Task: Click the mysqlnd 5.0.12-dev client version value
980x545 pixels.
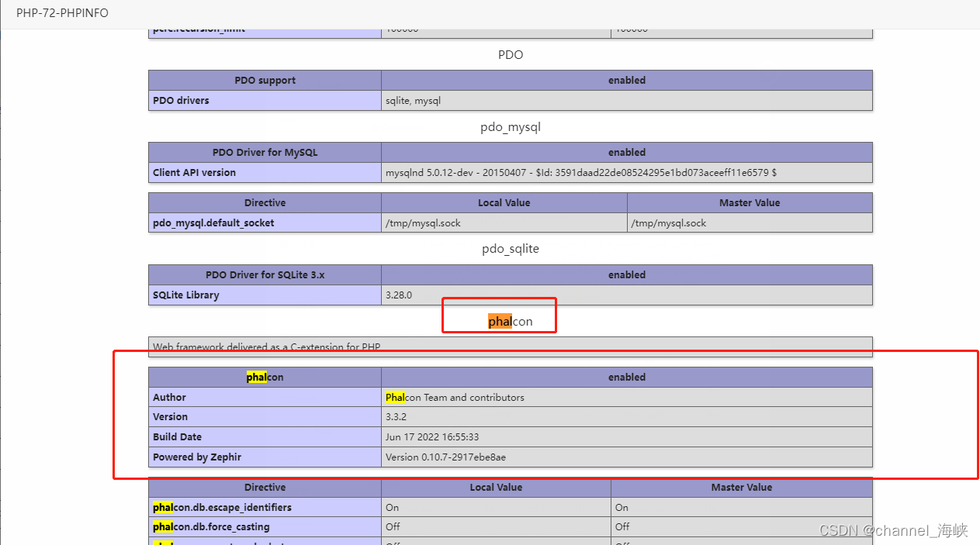Action: (x=580, y=173)
